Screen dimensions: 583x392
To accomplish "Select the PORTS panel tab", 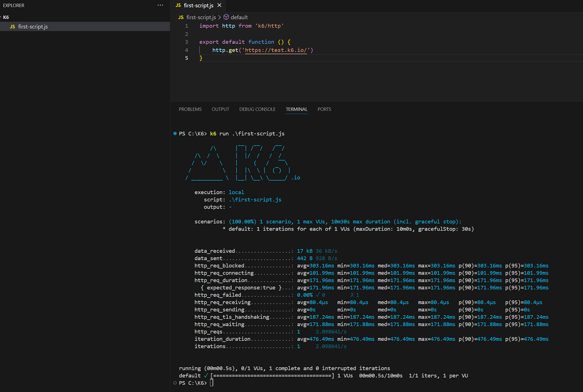I will (x=324, y=109).
